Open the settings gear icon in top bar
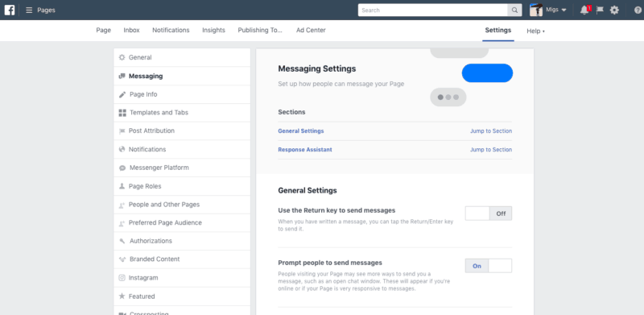 pyautogui.click(x=614, y=10)
